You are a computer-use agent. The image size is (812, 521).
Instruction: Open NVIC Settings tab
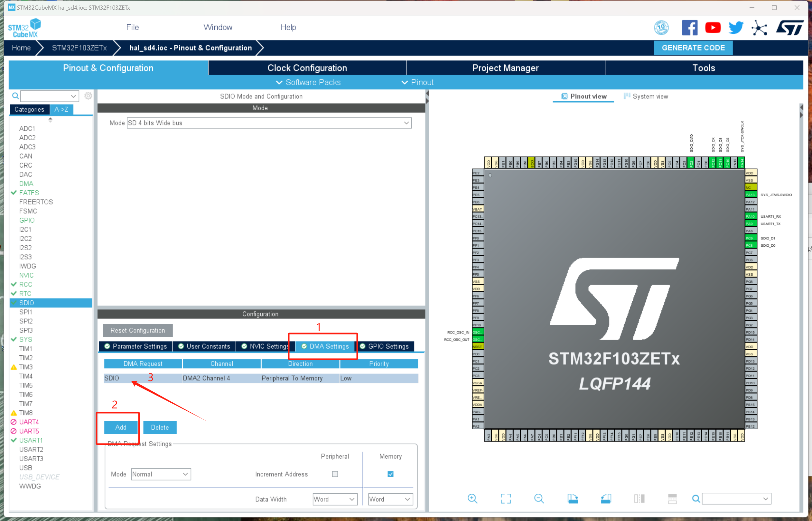point(265,346)
